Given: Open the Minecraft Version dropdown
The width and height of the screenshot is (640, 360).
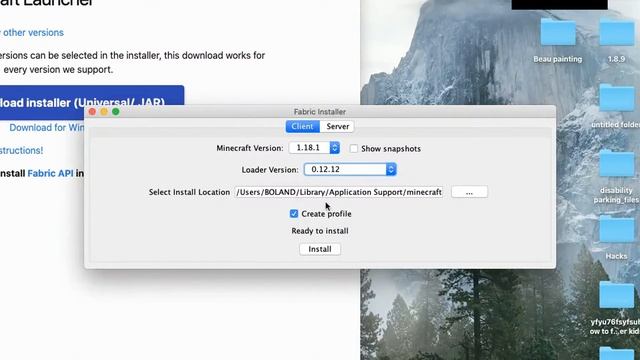Looking at the screenshot, I should 314,148.
